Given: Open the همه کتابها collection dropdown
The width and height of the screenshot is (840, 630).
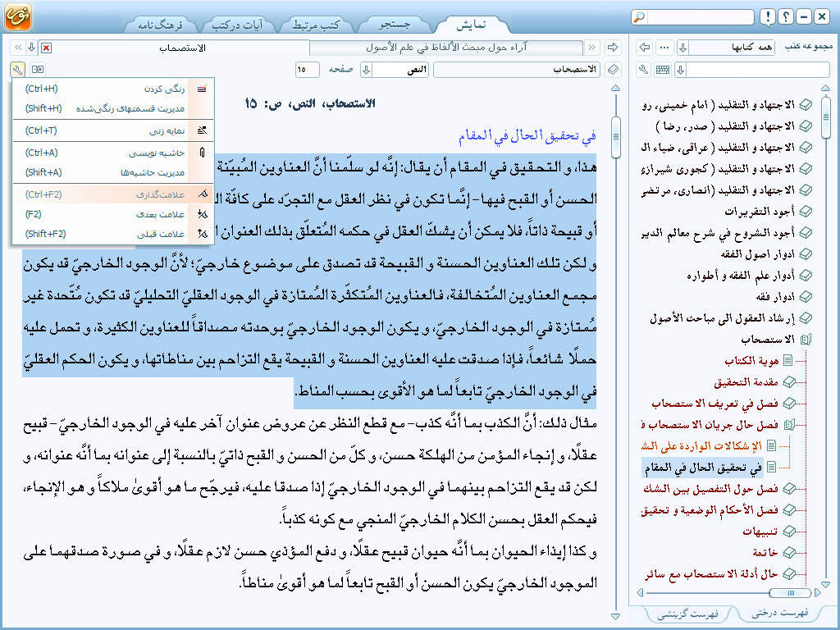Looking at the screenshot, I should [x=682, y=48].
